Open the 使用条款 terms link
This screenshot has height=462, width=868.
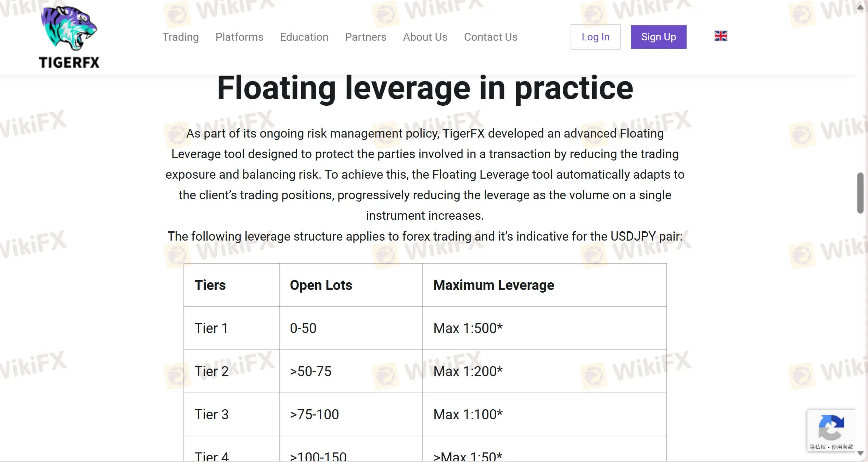pos(842,447)
